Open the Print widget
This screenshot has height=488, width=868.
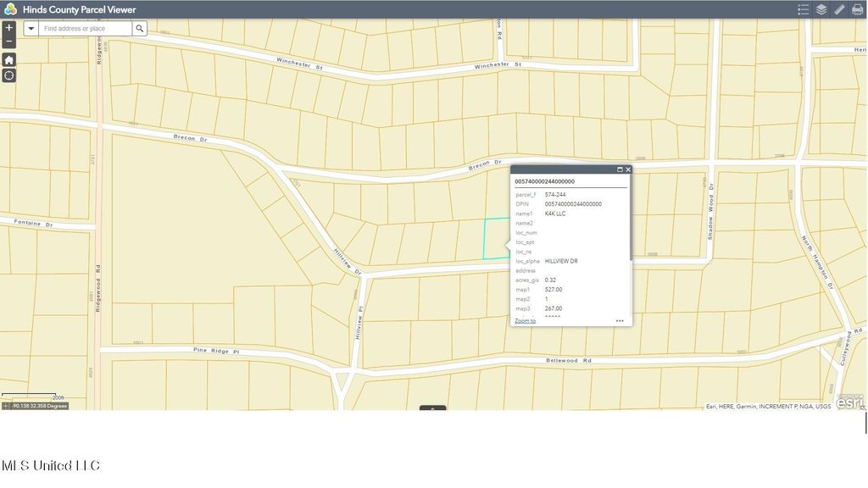click(857, 9)
